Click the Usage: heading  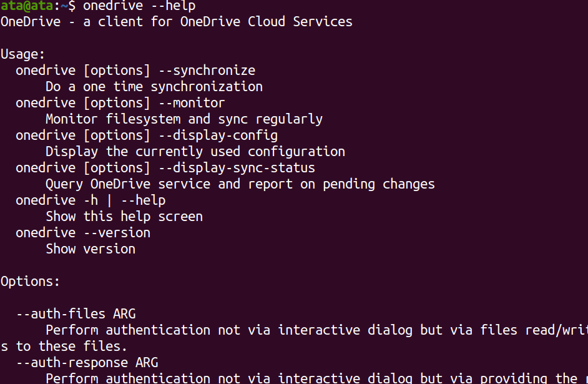(22, 54)
